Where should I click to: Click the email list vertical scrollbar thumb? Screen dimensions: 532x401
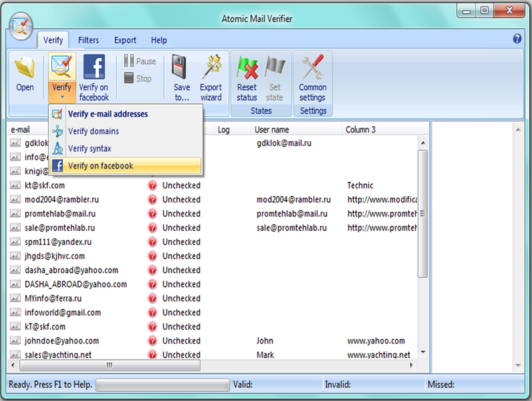pos(423,214)
